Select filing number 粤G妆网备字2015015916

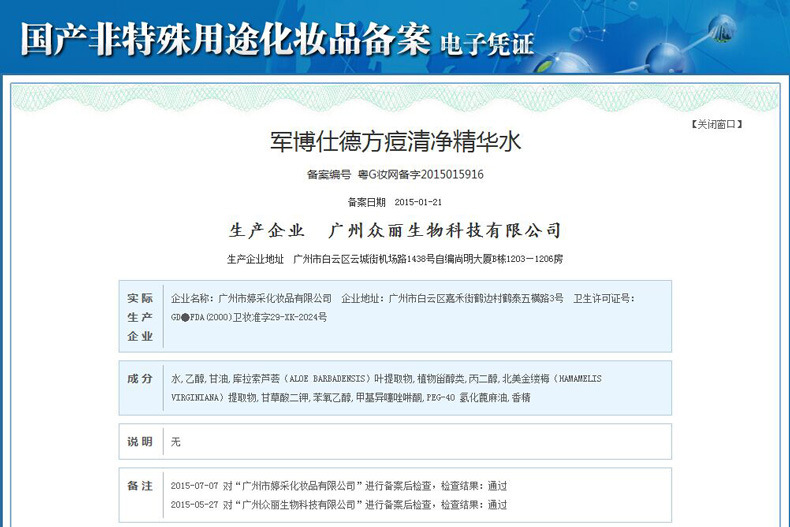pyautogui.click(x=421, y=174)
